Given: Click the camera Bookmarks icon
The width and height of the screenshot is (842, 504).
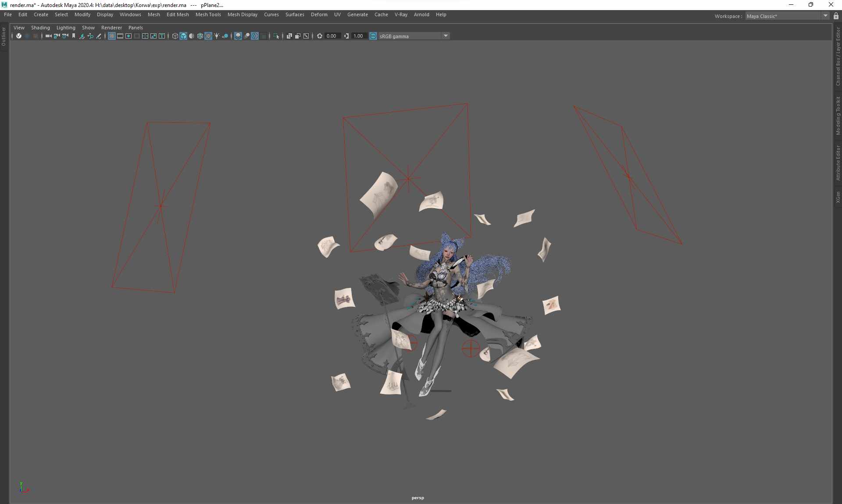Looking at the screenshot, I should point(74,36).
